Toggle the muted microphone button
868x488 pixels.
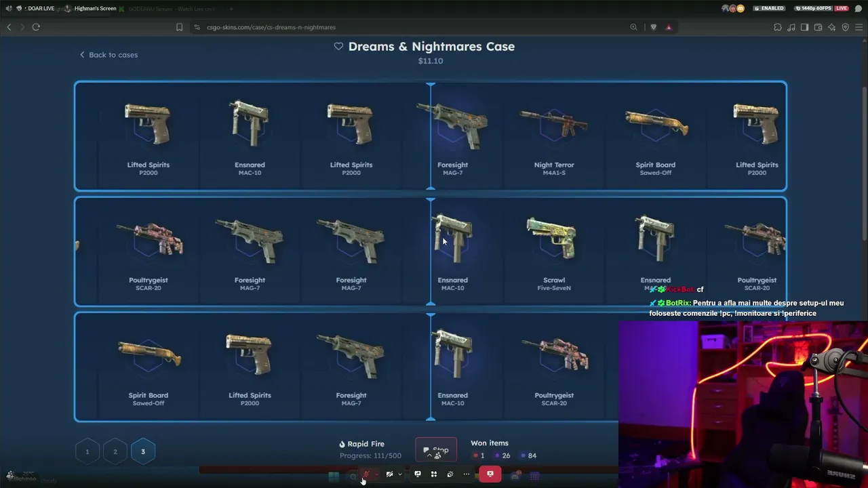(x=366, y=474)
